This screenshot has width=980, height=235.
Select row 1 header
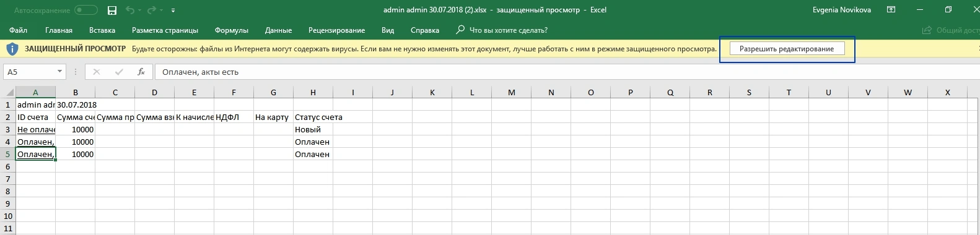click(7, 105)
